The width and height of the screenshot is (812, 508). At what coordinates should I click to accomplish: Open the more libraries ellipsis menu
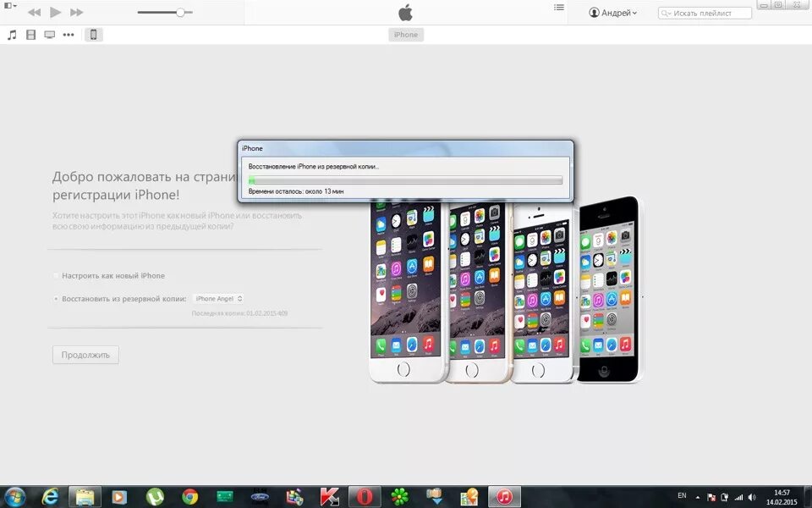[69, 35]
